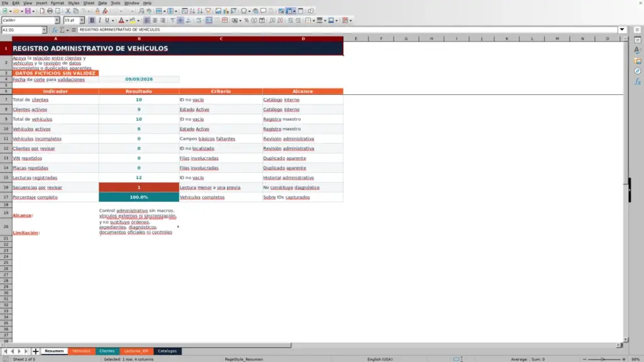Toggle bold formatting
The width and height of the screenshot is (644, 362).
pyautogui.click(x=92, y=20)
